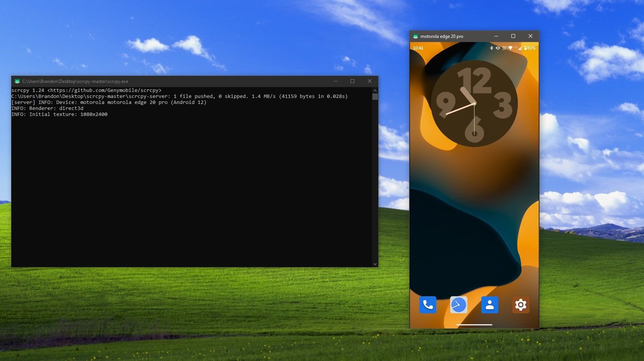Open the Contacts app
Screen dimensions: 644x361
pos(490,305)
